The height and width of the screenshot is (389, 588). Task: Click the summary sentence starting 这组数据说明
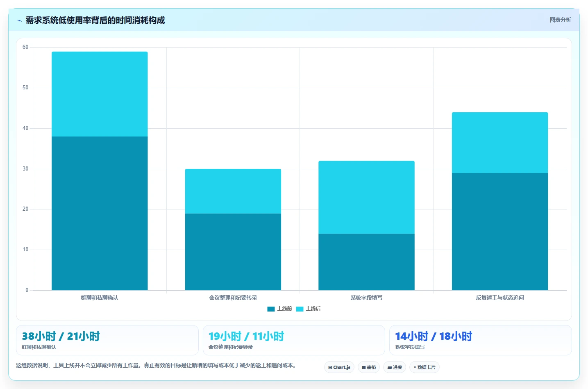pyautogui.click(x=156, y=365)
